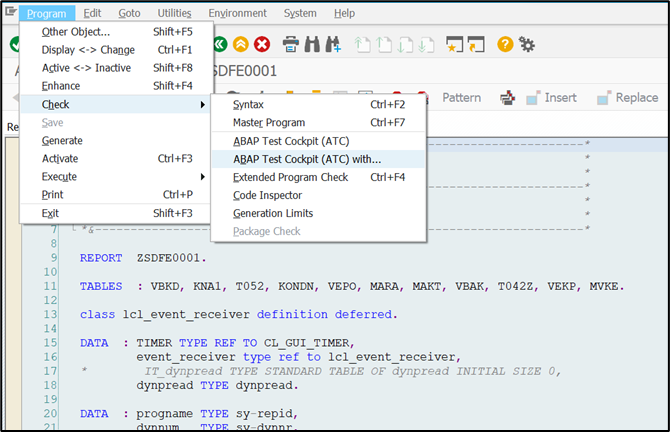The height and width of the screenshot is (432, 670).
Task: Select ABAP Test Cockpit (ATC) with...
Action: 307,159
